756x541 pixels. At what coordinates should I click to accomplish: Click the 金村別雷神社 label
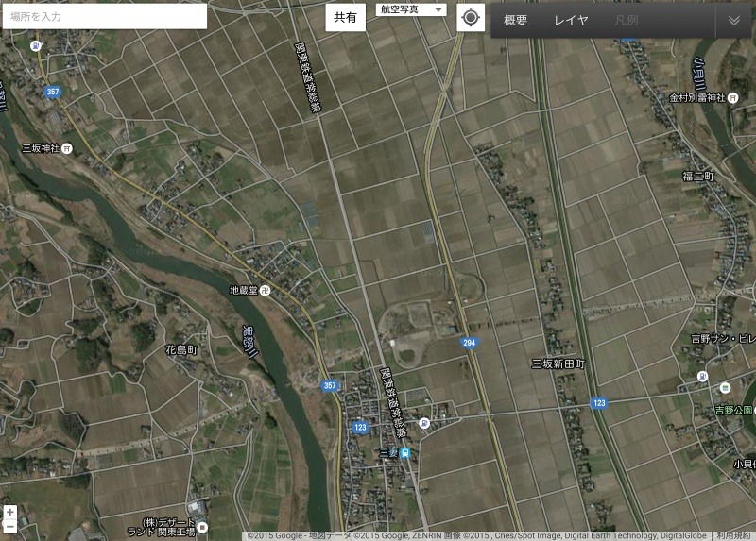697,98
